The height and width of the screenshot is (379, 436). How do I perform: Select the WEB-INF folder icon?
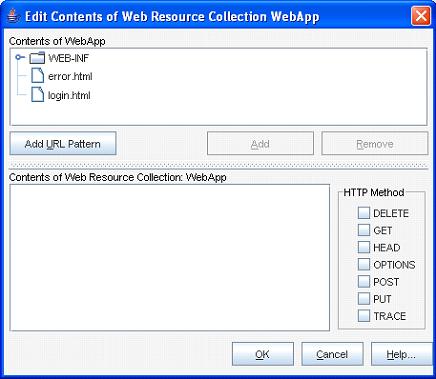[37, 58]
